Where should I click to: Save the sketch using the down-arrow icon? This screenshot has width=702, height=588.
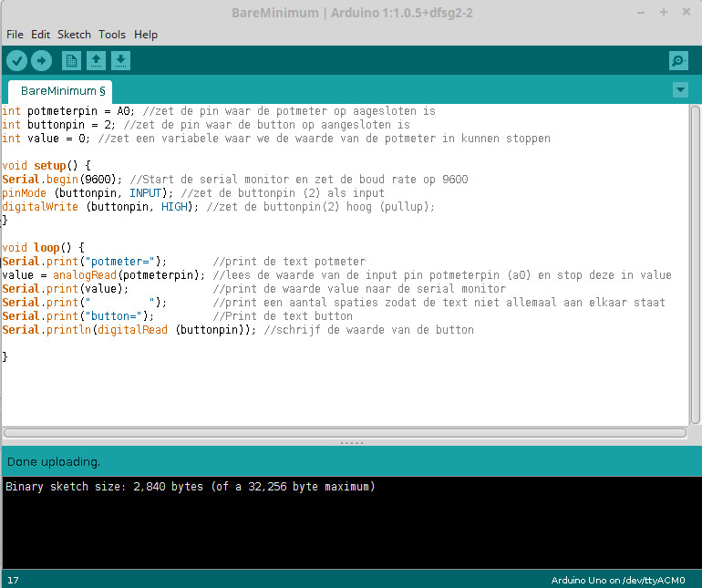tap(120, 61)
